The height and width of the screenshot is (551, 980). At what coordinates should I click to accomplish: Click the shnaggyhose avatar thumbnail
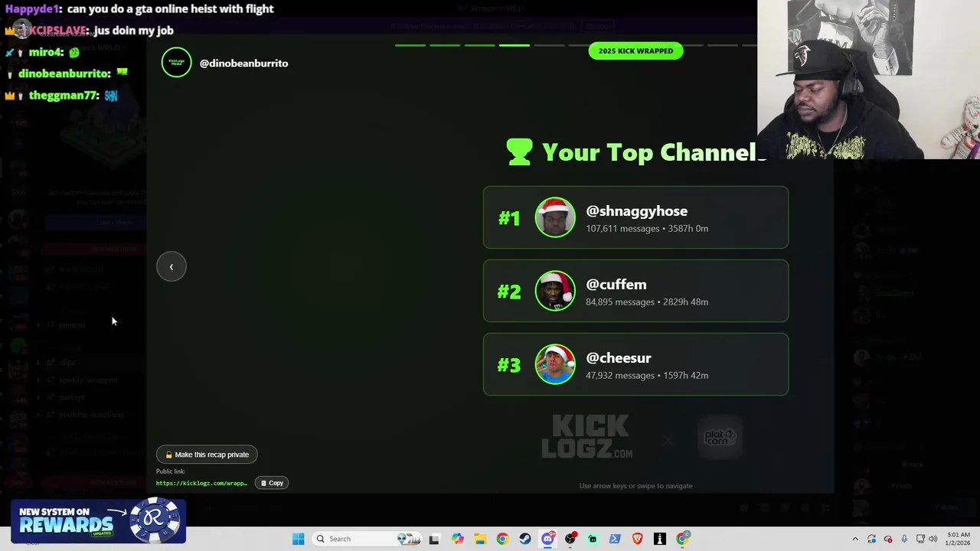point(555,218)
